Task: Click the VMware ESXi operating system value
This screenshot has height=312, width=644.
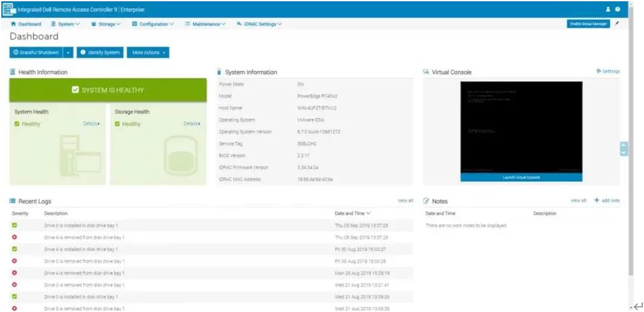Action: coord(310,119)
